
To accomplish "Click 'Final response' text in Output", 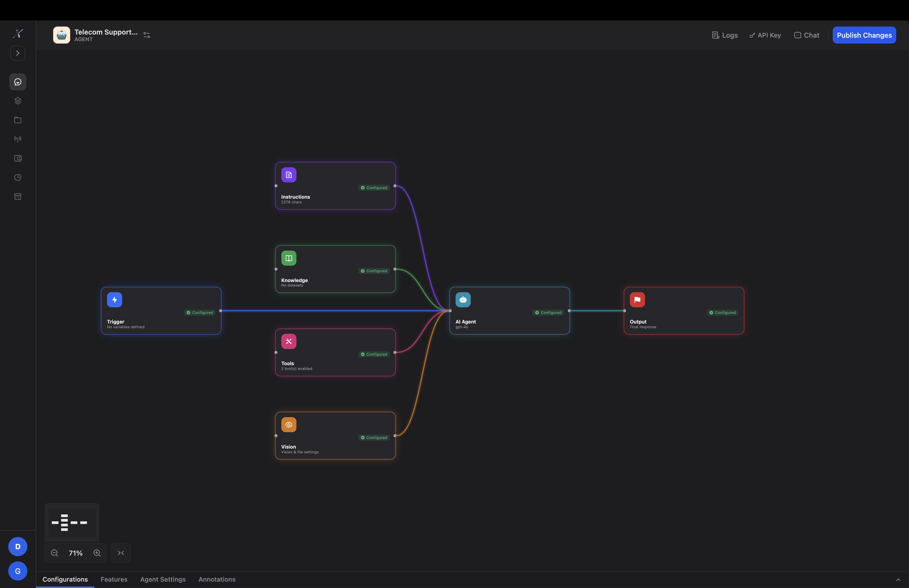I will point(643,327).
